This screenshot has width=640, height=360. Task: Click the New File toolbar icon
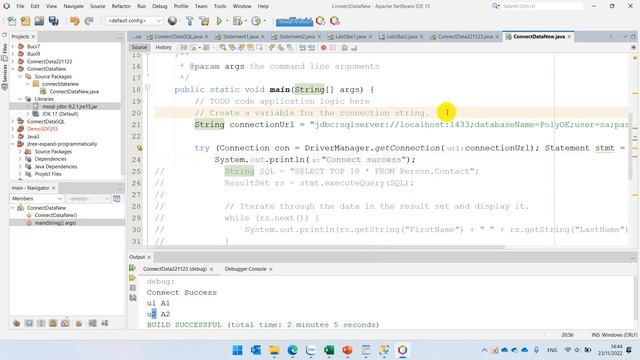coord(12,21)
